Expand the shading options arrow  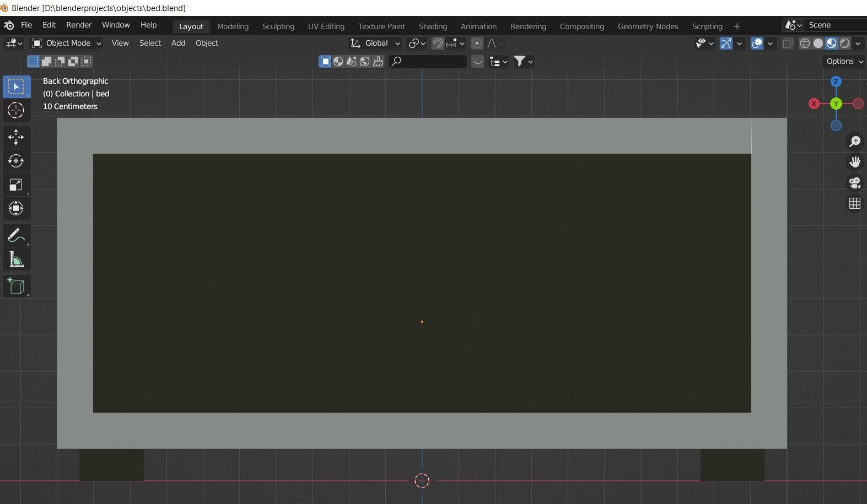point(858,43)
